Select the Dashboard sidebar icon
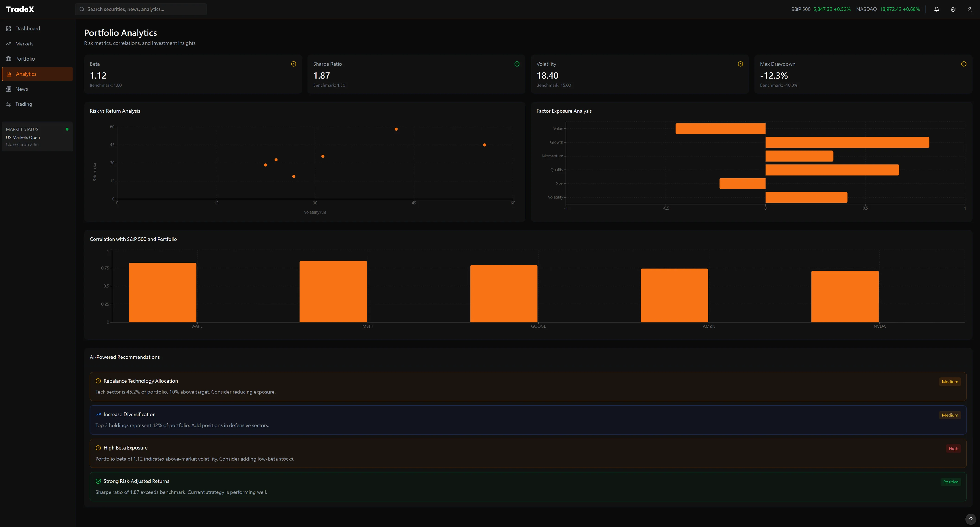The image size is (980, 527). (9, 28)
